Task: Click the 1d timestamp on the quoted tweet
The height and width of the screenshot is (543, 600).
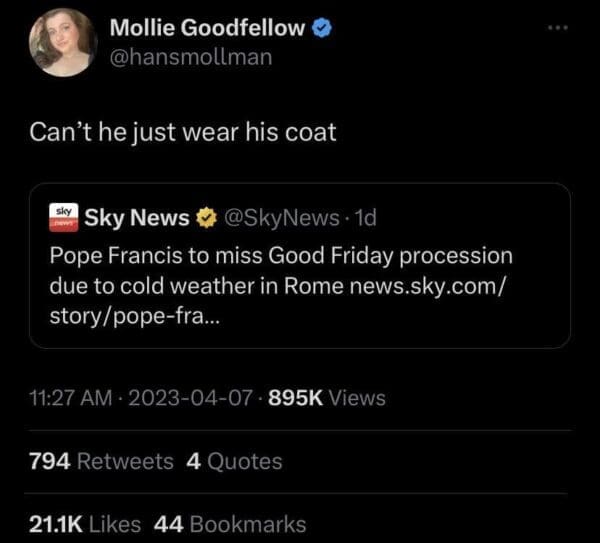Action: tap(360, 216)
